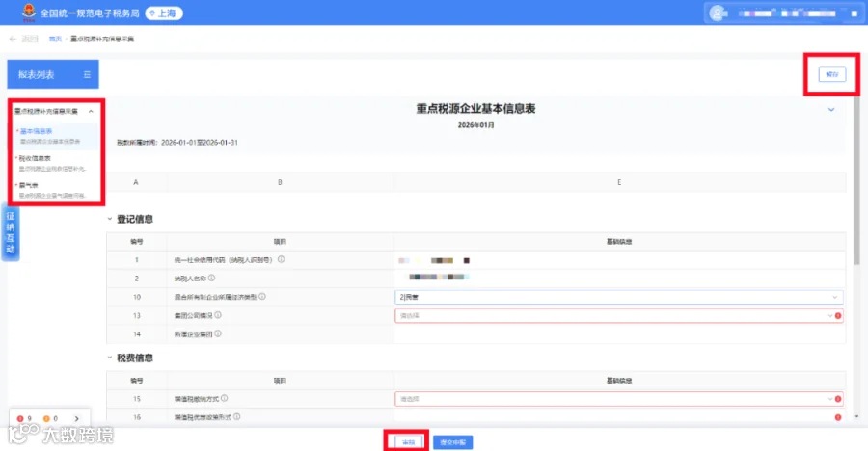The height and width of the screenshot is (451, 868).
Task: Click the 基础信息 header in 登记信息 table
Action: [x=619, y=242]
